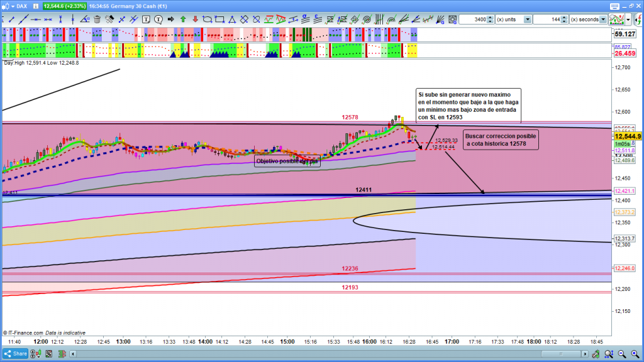This screenshot has height=362, width=644.
Task: Click the 144 timeframe input field
Action: [x=547, y=19]
